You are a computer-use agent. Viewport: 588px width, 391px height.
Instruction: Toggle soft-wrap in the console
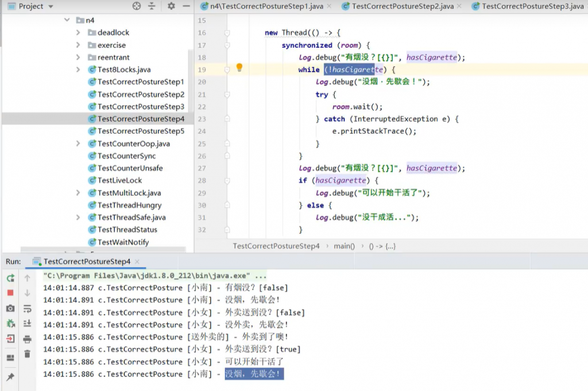(x=27, y=309)
